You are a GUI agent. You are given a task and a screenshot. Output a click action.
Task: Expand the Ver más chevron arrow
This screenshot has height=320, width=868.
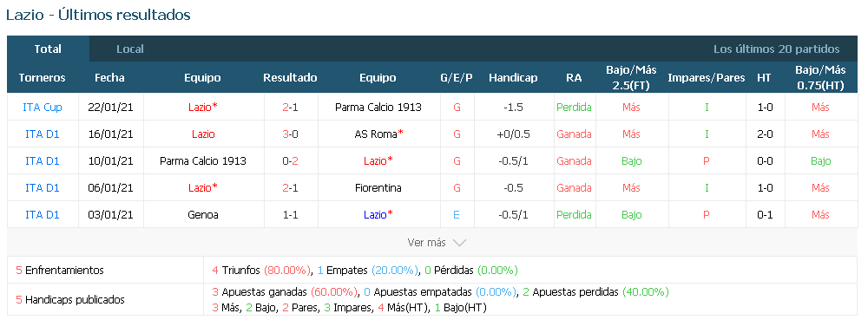(459, 243)
